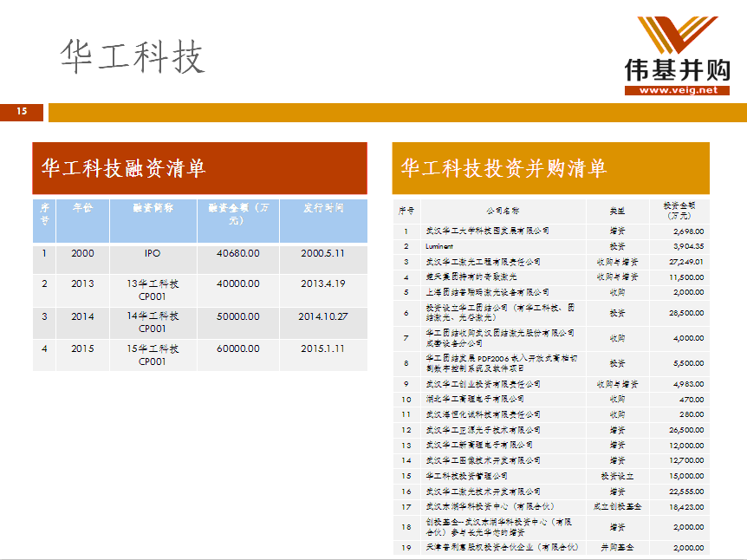Click the issue date 2013.4.19
Viewport: 747px width, 560px height.
[323, 283]
